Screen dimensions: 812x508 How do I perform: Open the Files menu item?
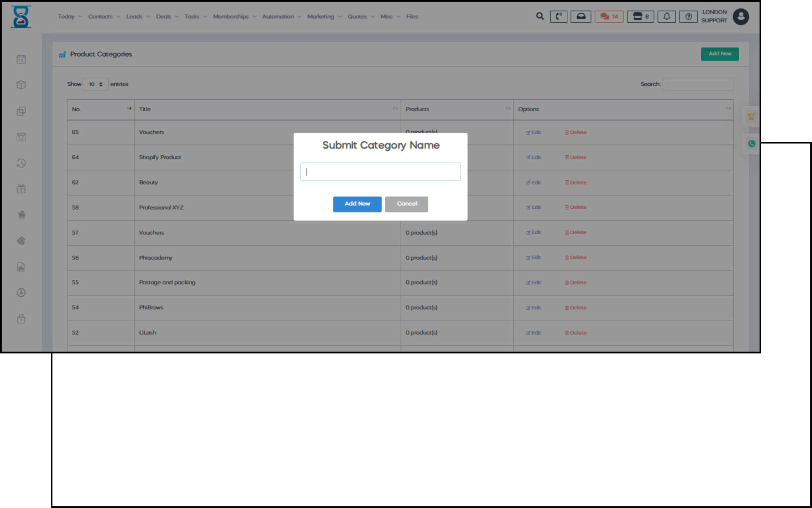coord(412,17)
